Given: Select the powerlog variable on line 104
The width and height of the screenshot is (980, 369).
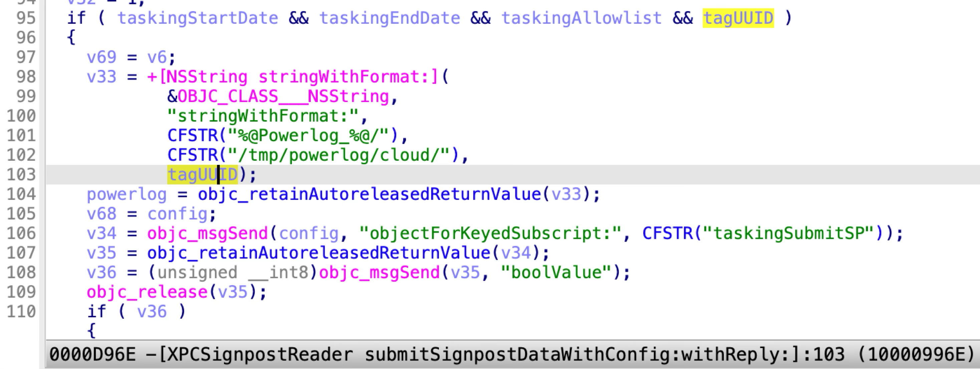Looking at the screenshot, I should 127,195.
